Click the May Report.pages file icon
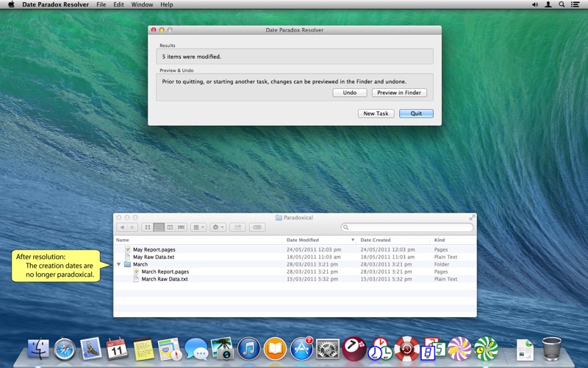Image resolution: width=588 pixels, height=368 pixels. tap(127, 250)
